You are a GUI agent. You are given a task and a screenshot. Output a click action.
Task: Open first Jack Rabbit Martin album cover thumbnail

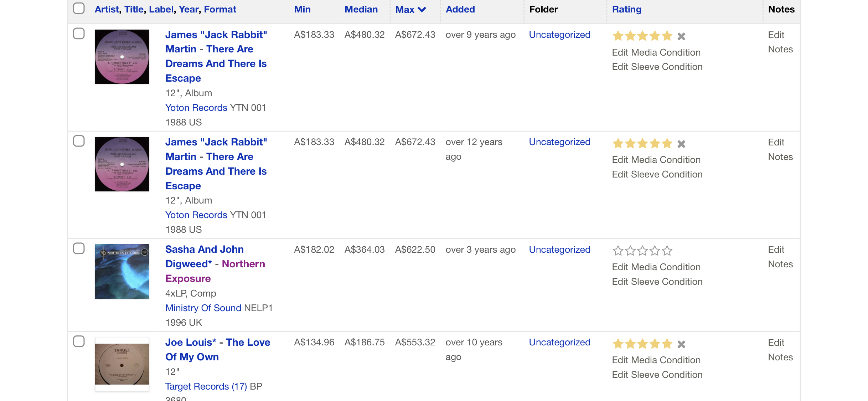click(x=122, y=57)
